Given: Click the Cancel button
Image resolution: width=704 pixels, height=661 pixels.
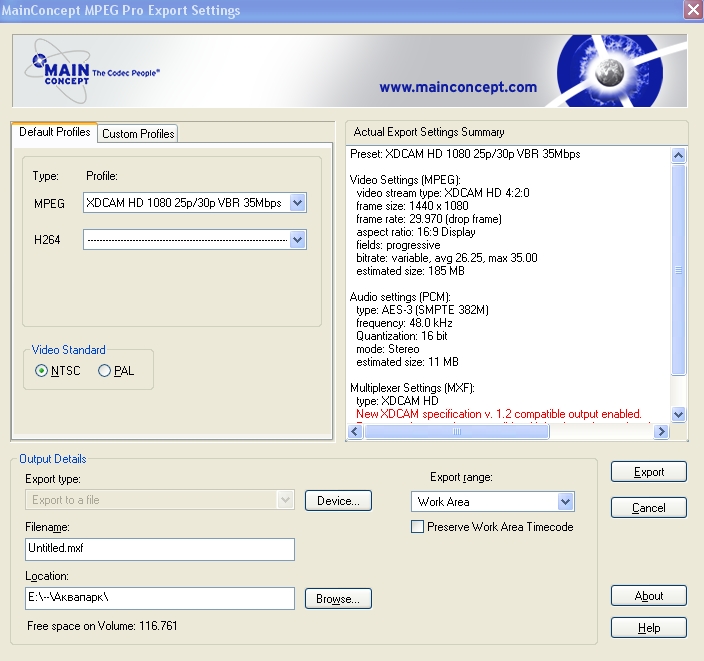Looking at the screenshot, I should pos(649,508).
